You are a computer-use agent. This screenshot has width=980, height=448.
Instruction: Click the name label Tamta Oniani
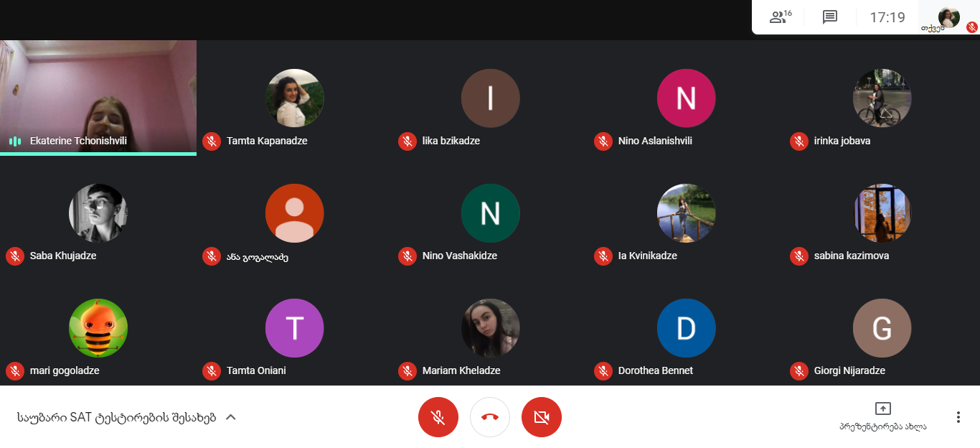pyautogui.click(x=256, y=371)
